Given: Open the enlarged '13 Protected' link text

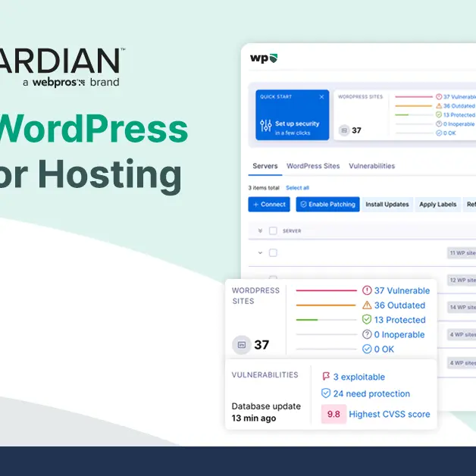Looking at the screenshot, I should pos(399,320).
